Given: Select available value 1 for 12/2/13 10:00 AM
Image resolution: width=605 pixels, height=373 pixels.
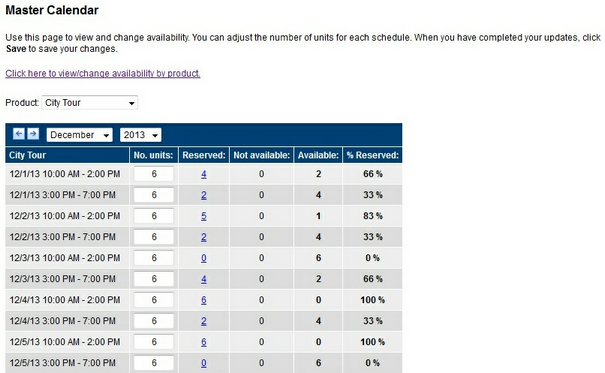Looking at the screenshot, I should pos(318,216).
